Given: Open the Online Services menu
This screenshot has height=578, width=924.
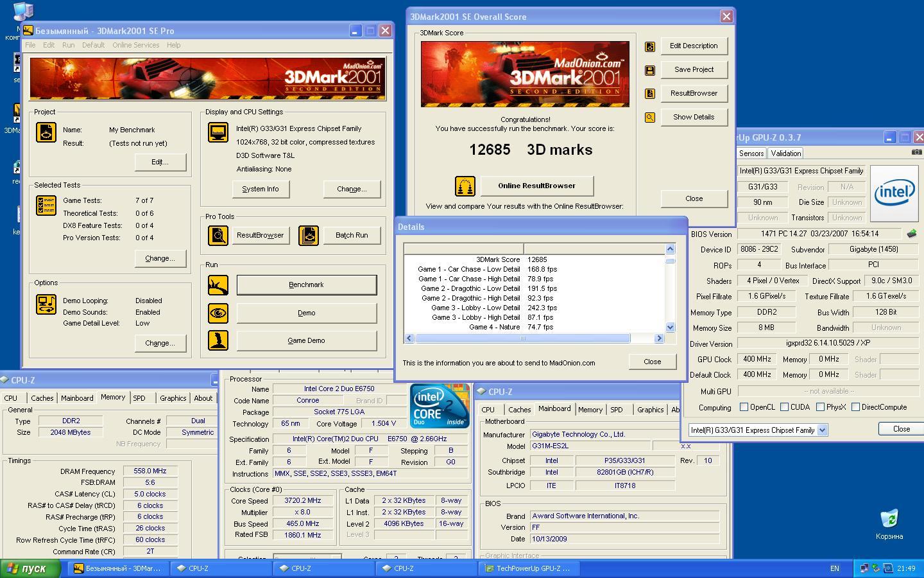Looking at the screenshot, I should click(x=135, y=45).
